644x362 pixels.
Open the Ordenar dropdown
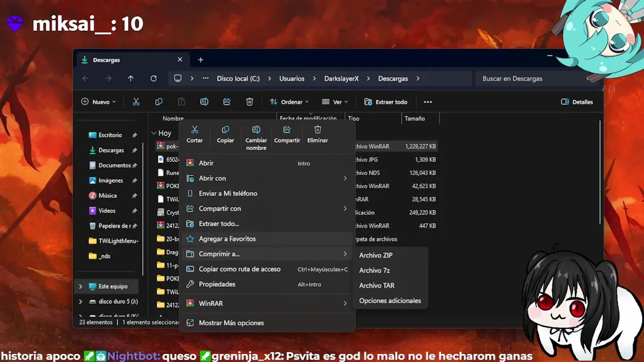[289, 102]
